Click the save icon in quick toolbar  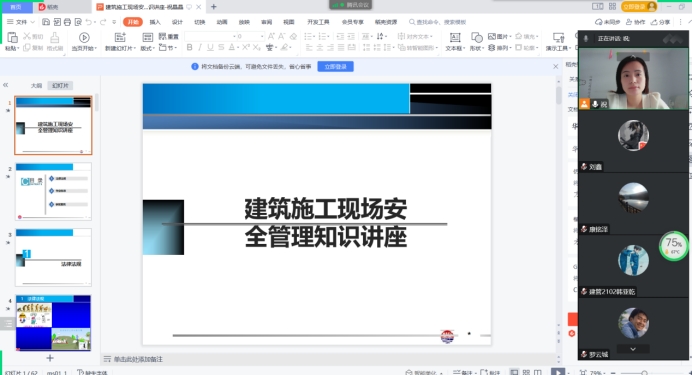(46, 22)
